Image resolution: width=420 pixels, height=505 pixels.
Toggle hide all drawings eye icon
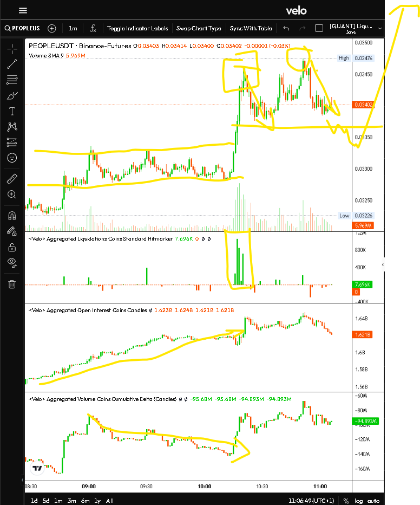click(x=12, y=263)
